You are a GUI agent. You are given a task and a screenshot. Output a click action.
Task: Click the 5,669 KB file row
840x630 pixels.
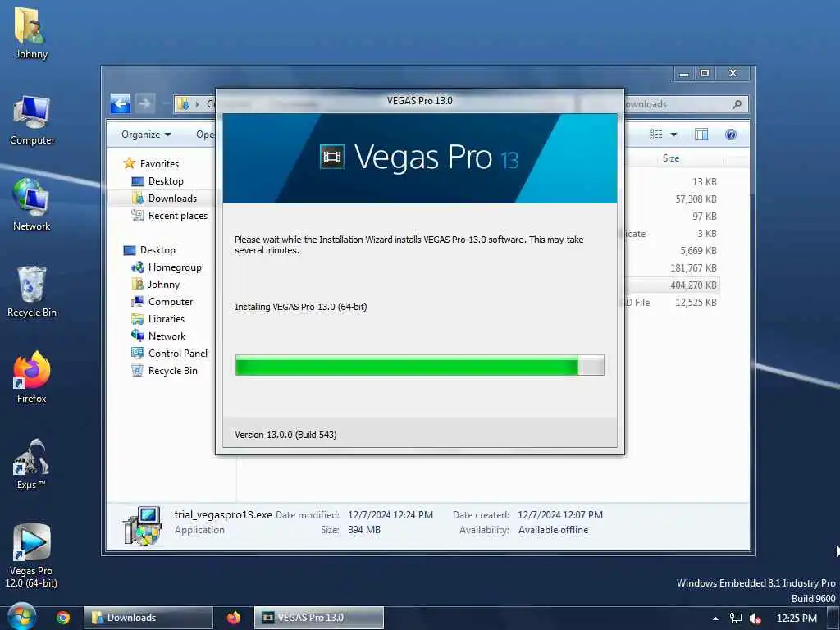671,251
